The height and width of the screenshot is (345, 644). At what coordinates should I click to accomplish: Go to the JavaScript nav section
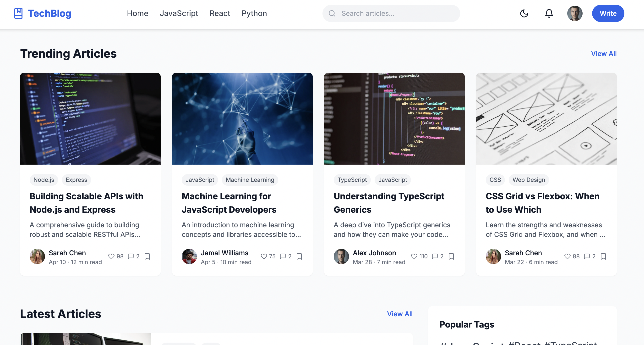[179, 13]
